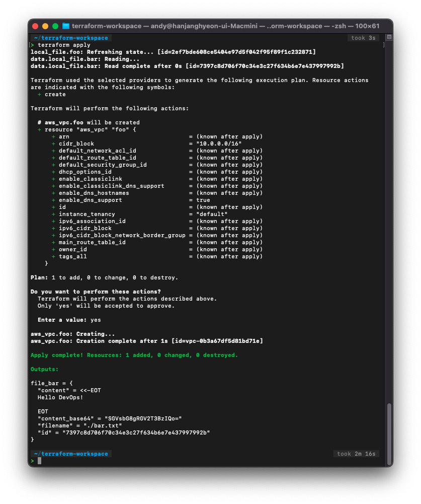Click the cidr_block value "10.0.0.0/16"

219,143
